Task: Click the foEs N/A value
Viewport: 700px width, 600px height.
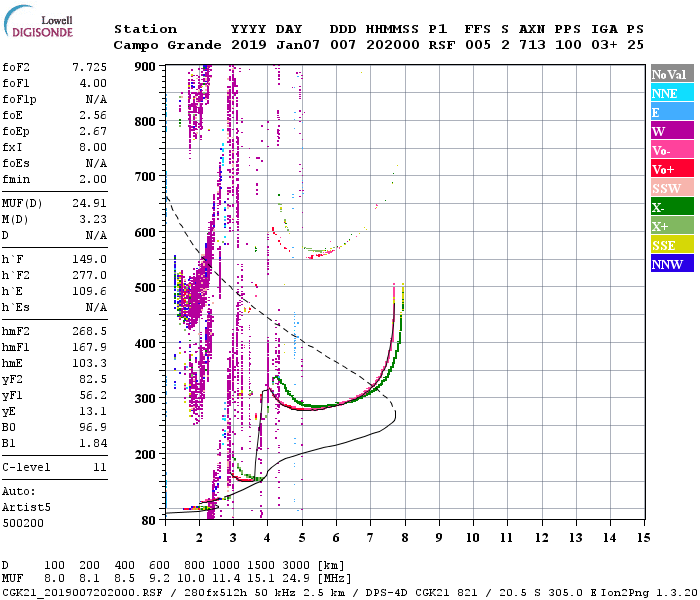Action: point(96,163)
